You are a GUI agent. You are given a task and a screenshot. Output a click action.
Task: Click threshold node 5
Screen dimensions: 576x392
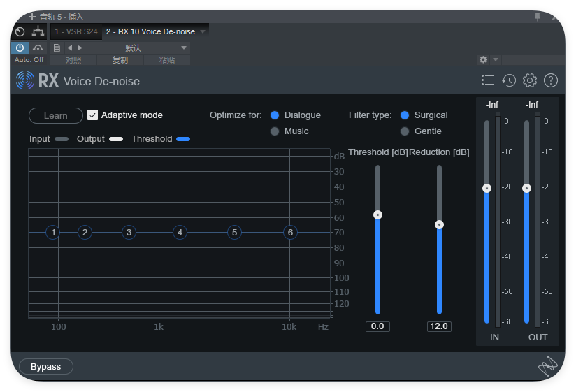[234, 233]
